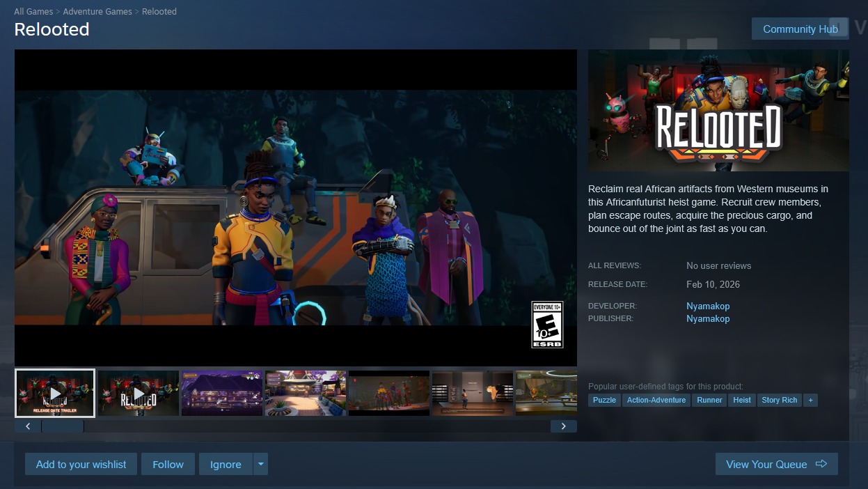Open the publisher Nyamakop link
The image size is (868, 489).
pyautogui.click(x=708, y=318)
